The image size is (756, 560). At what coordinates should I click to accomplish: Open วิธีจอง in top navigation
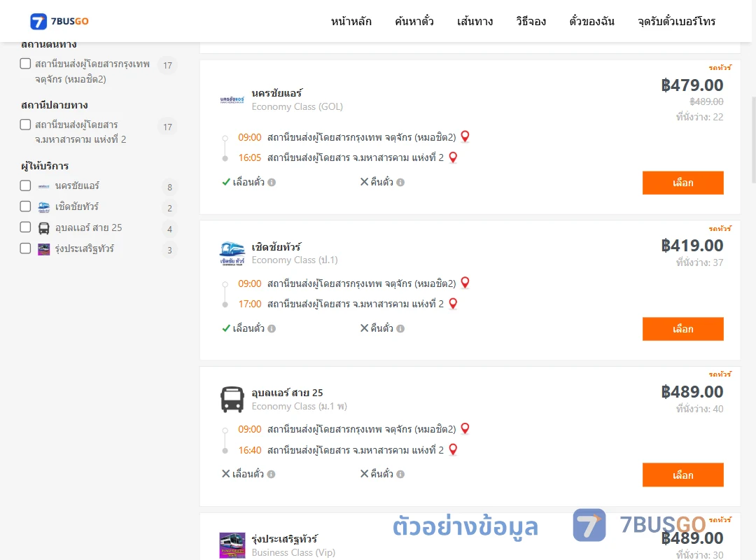point(531,21)
